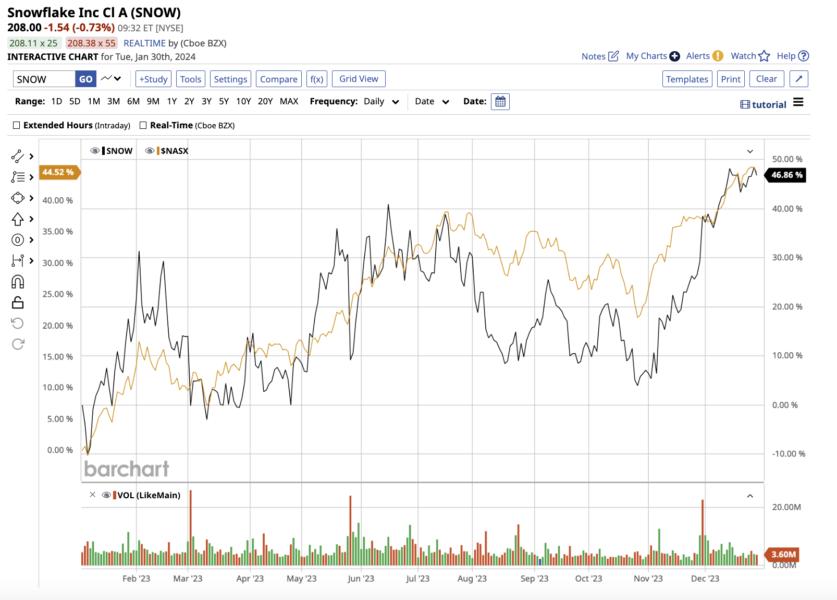Image resolution: width=837 pixels, height=600 pixels.
Task: Select the MAX range
Action: pos(289,101)
